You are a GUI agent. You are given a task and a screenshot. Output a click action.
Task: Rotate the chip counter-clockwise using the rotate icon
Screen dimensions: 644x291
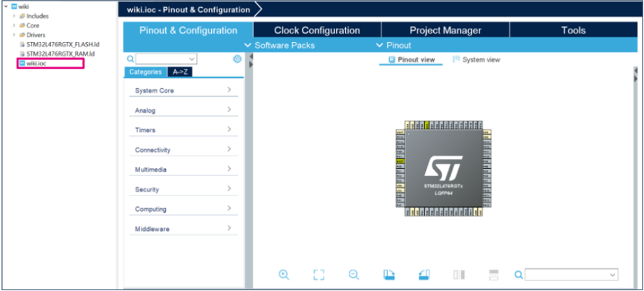click(x=424, y=274)
